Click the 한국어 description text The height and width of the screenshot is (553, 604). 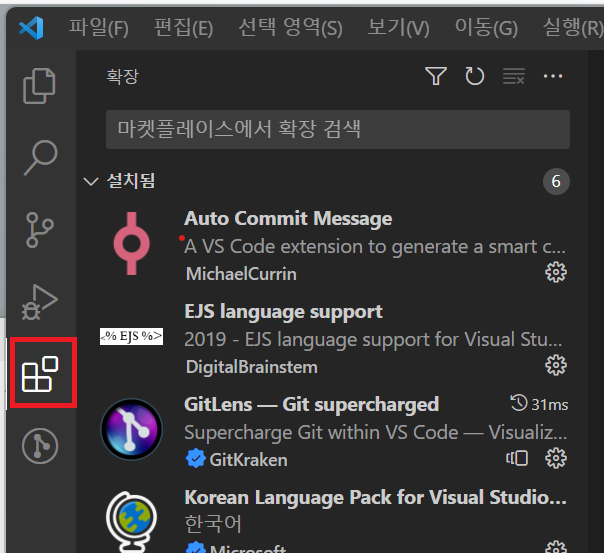[213, 524]
